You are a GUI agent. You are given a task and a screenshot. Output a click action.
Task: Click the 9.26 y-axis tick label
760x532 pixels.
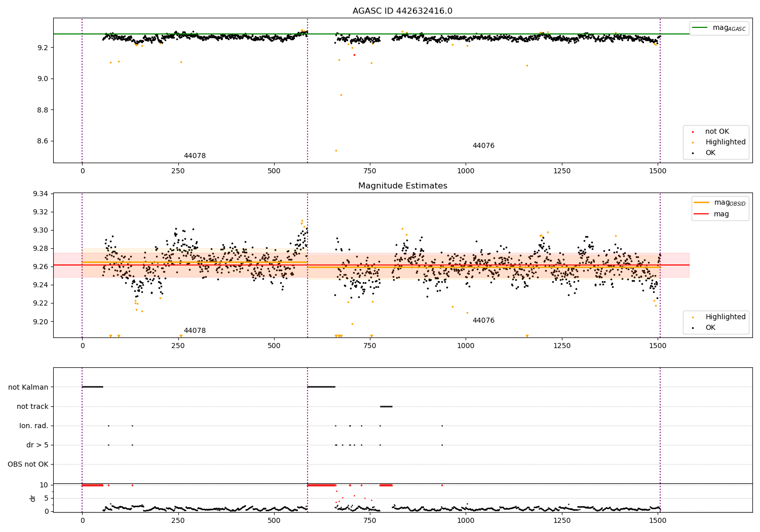point(40,267)
